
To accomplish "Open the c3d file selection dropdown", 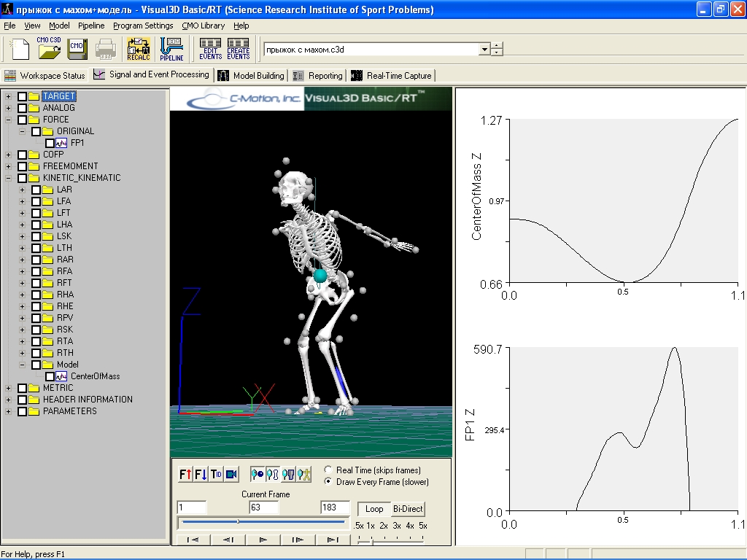I will point(484,49).
